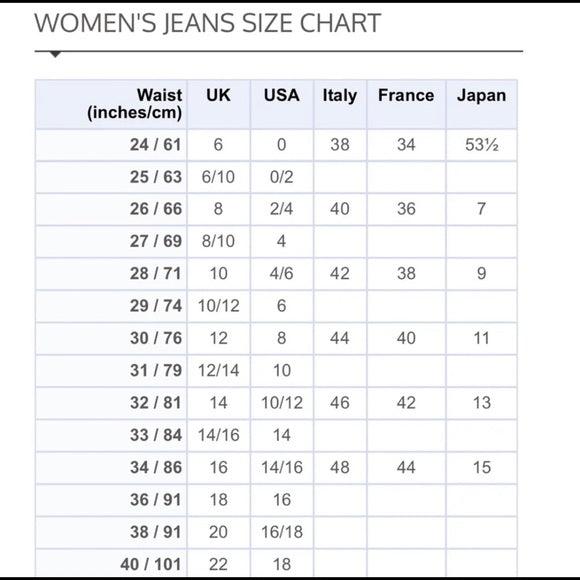Select the Women's Jeans Size Chart heading
The width and height of the screenshot is (580, 580).
(x=208, y=23)
